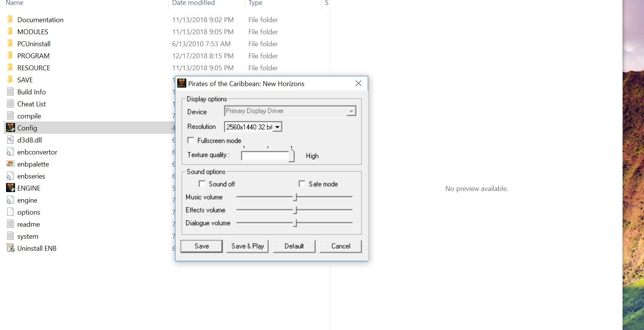Click the enbseries settings file icon
Viewport: 644px width, 330px height.
(x=11, y=176)
